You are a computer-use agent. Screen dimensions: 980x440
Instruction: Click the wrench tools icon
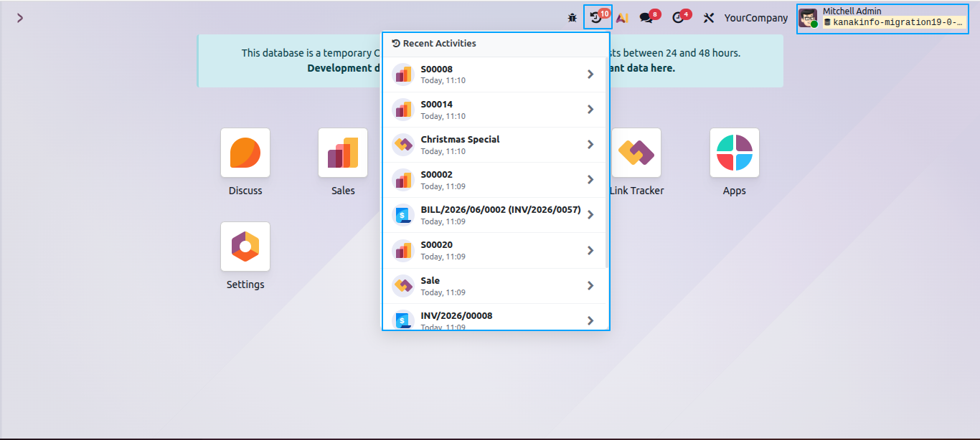click(x=709, y=18)
